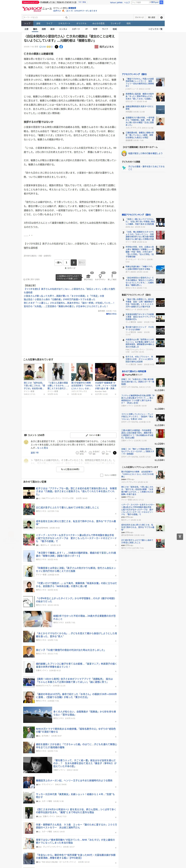The height and width of the screenshot is (868, 186).
Task: Click Yahoo! JAPAN link in top bar
Action: (116, 2)
